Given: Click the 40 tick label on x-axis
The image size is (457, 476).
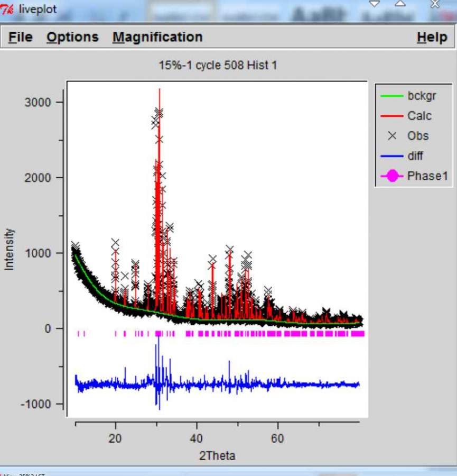Looking at the screenshot, I should click(x=197, y=438).
